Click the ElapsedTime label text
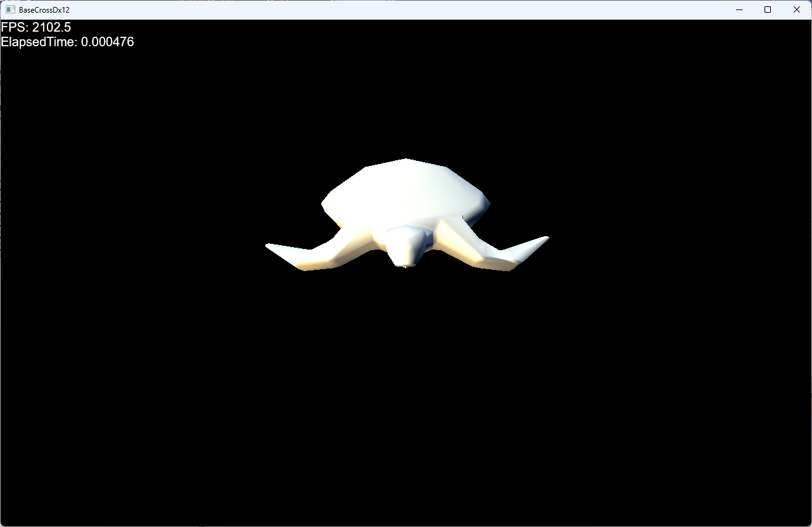The width and height of the screenshot is (812, 527). click(39, 42)
